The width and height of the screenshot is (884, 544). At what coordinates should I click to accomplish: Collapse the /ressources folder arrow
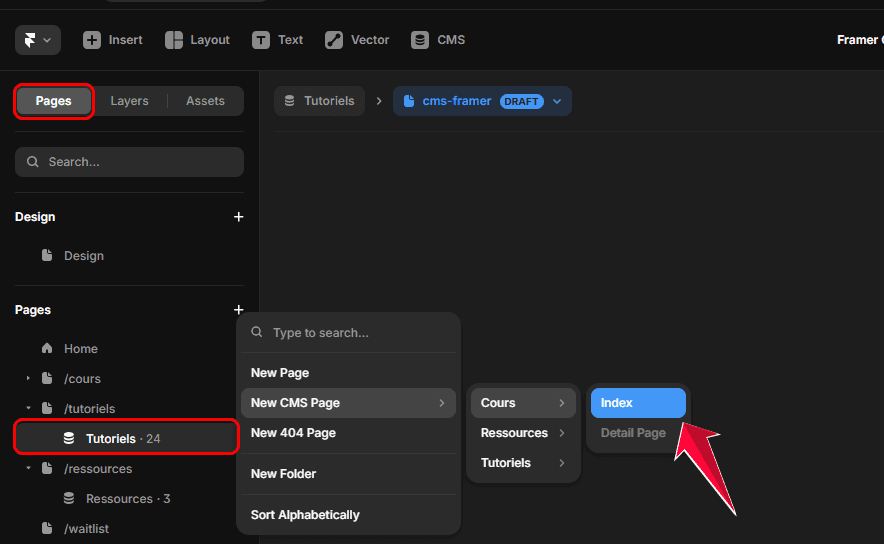click(28, 468)
